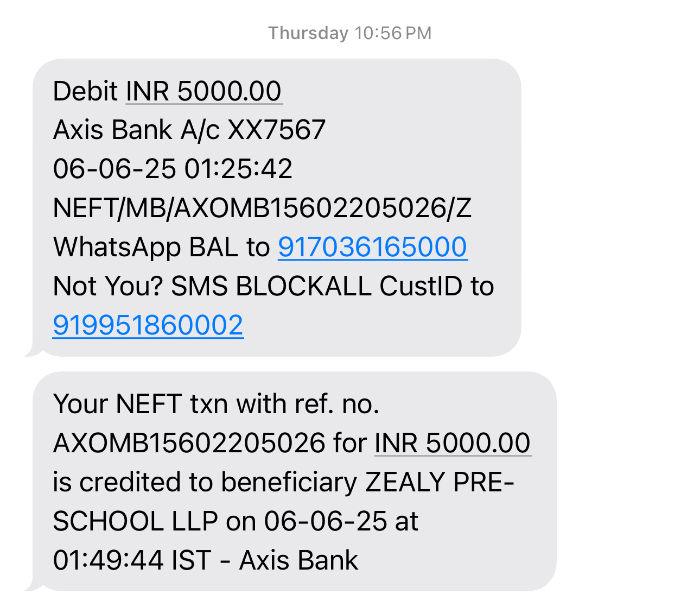Click the SCHOOL LLP text
This screenshot has width=700, height=613.
pyautogui.click(x=135, y=521)
